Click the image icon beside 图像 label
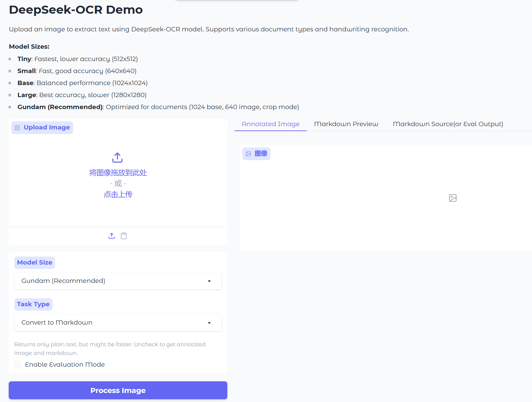The height and width of the screenshot is (402, 532). point(248,154)
